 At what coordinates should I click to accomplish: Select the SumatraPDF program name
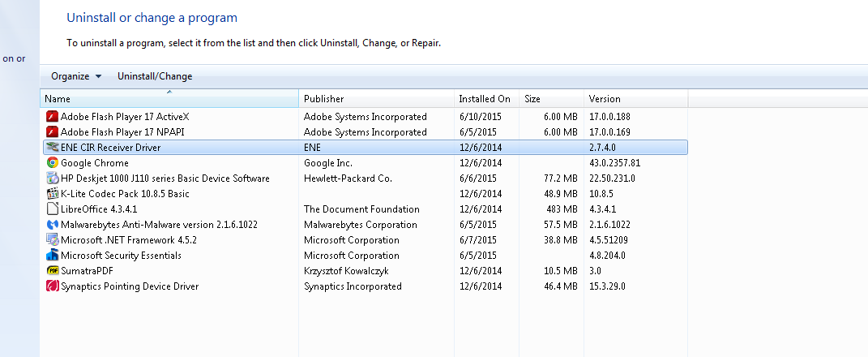[87, 271]
